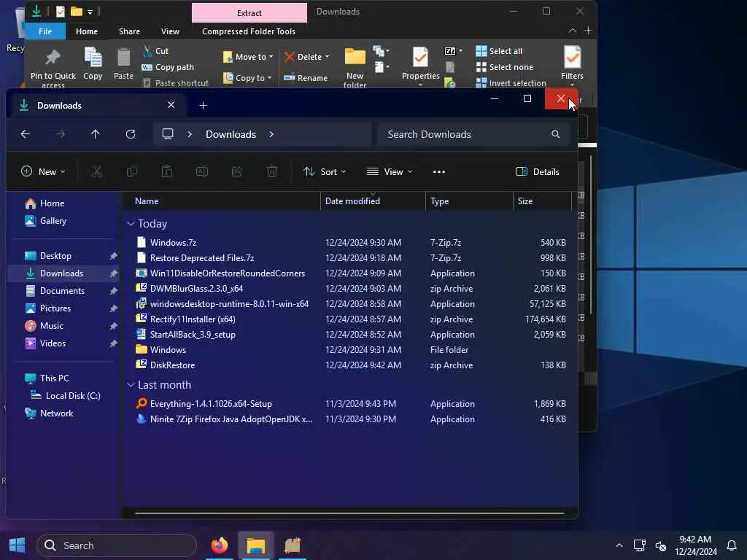This screenshot has height=560, width=747.
Task: Open the Move to dropdown
Action: pos(248,57)
